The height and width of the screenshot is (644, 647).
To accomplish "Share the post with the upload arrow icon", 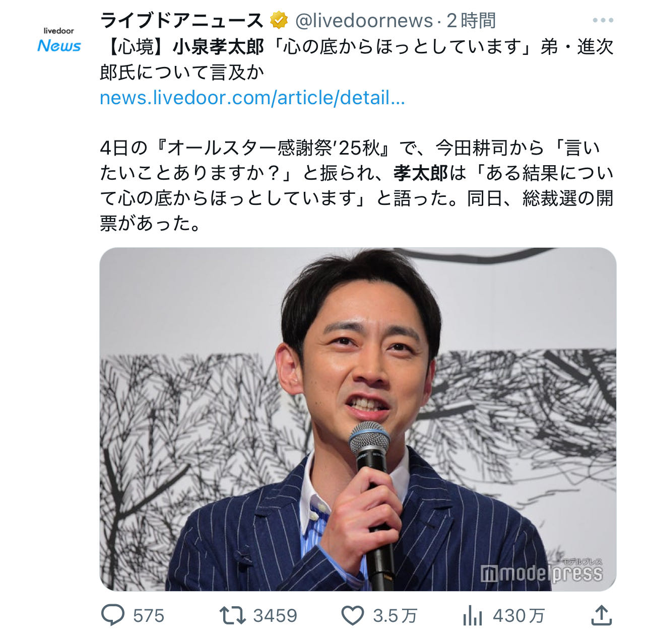I will pyautogui.click(x=601, y=615).
